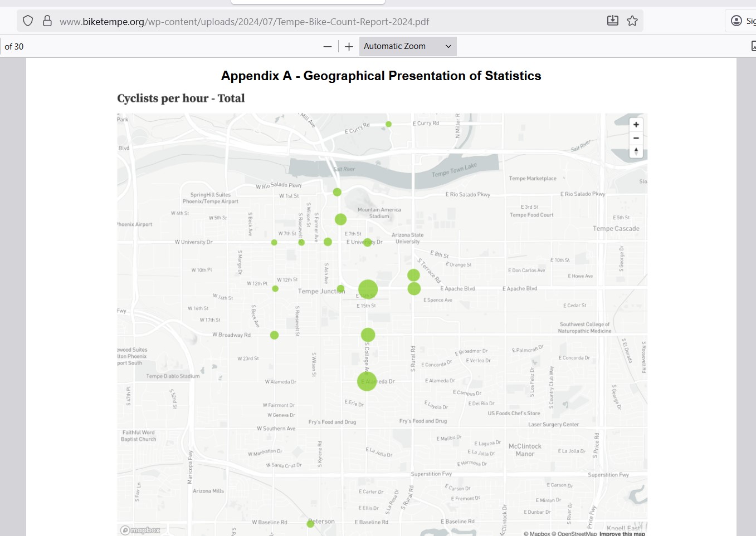This screenshot has height=536, width=756.
Task: Zoom out the PDF with the minus button
Action: [x=328, y=47]
